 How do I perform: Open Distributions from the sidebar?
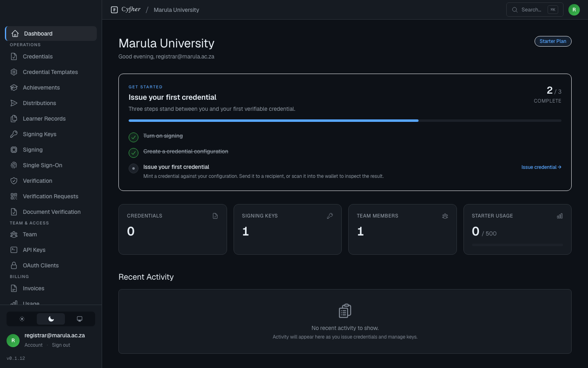point(51,103)
